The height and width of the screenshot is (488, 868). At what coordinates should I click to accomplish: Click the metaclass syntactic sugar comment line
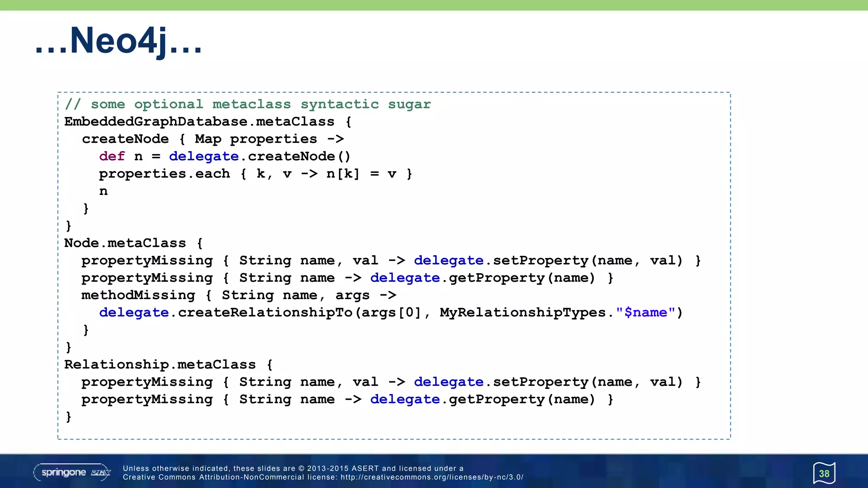248,104
